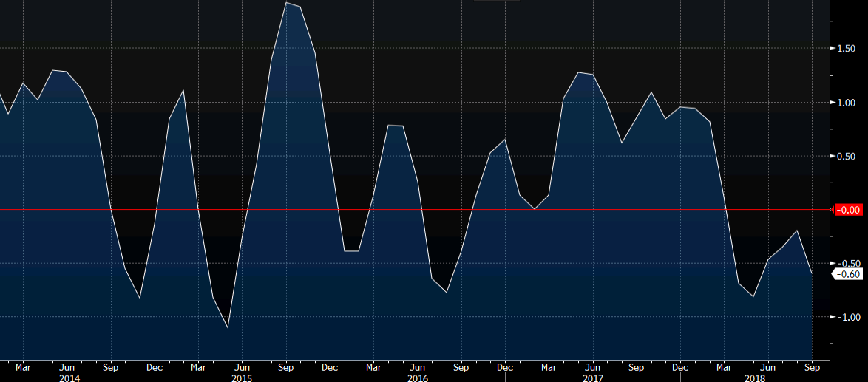The image size is (868, 382).
Task: Click the Jun label directly above 2014
Action: [x=67, y=367]
